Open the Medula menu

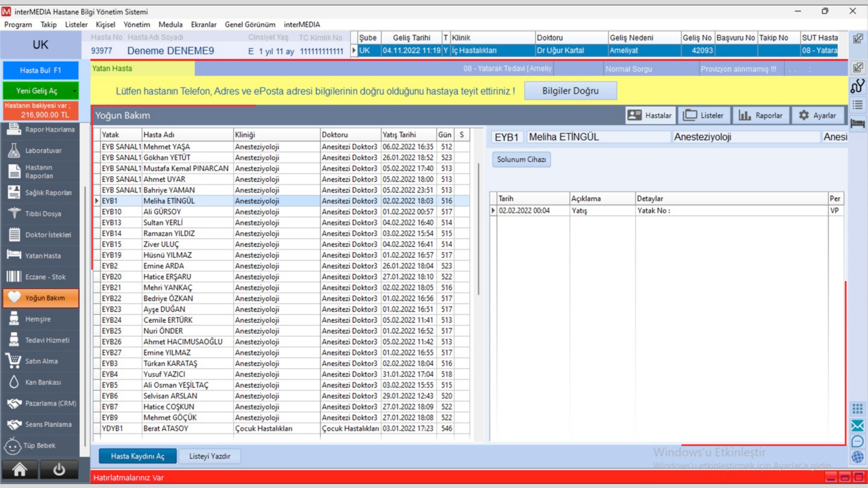coord(170,24)
